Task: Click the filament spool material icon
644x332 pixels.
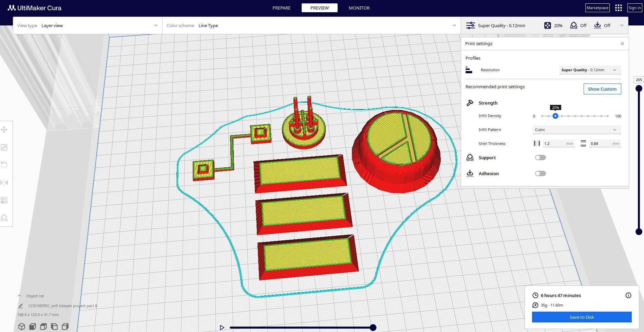Action: 535,305
